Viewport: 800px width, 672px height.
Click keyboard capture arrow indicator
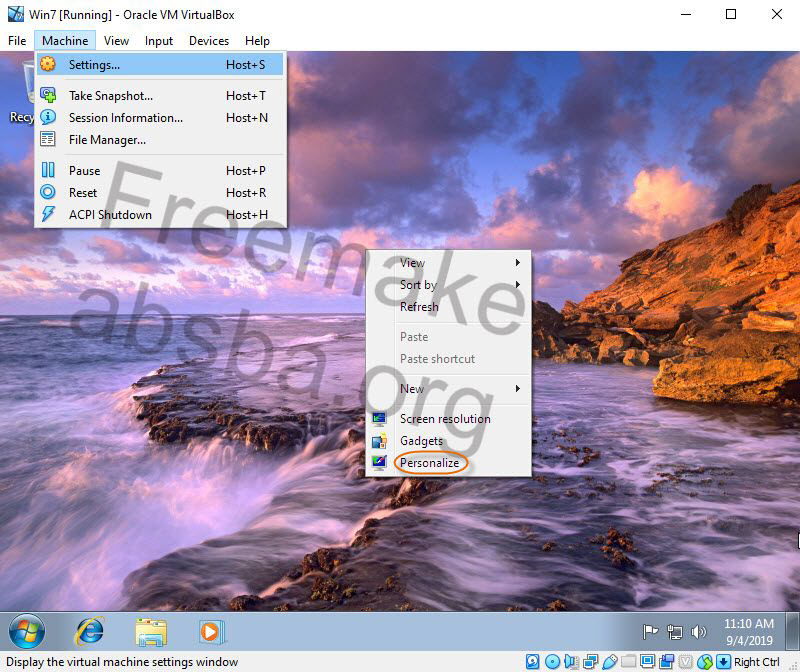point(723,662)
